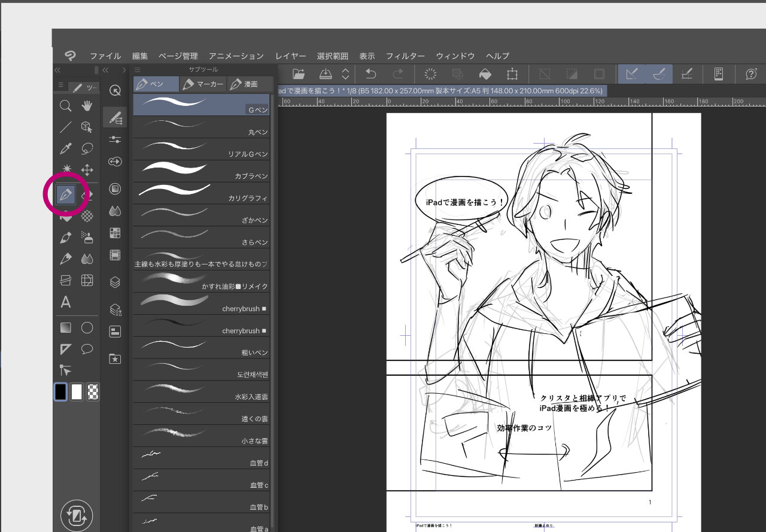Toggle snap to special ruler
The height and width of the screenshot is (532, 766).
(659, 74)
